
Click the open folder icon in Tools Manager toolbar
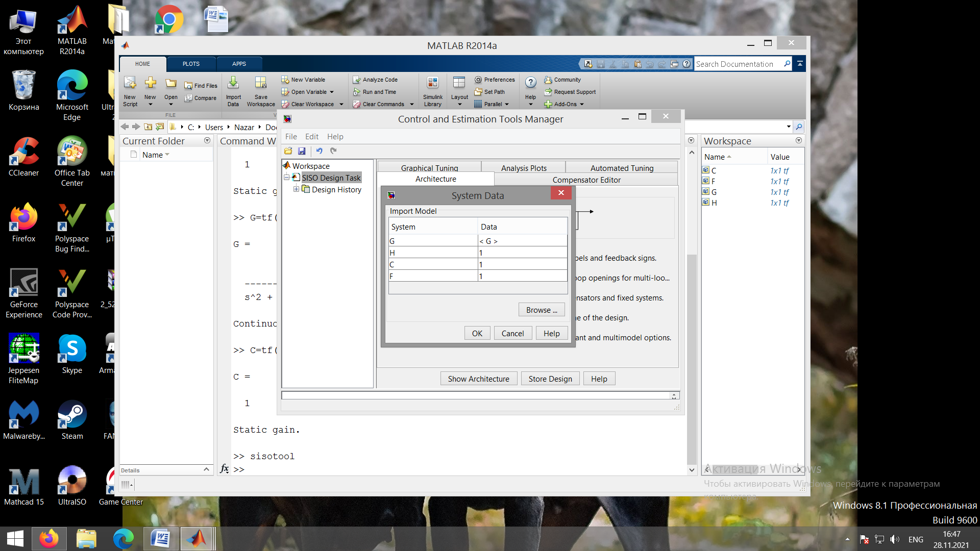(288, 151)
